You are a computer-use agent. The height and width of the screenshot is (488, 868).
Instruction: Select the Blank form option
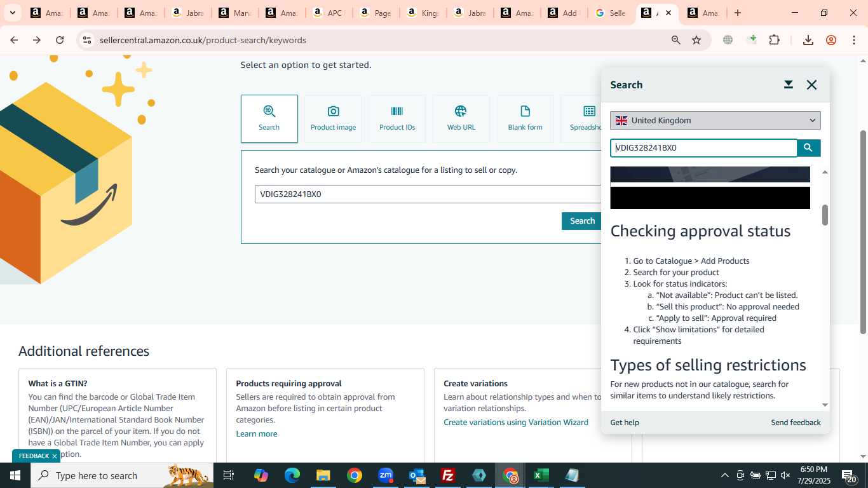[526, 119]
